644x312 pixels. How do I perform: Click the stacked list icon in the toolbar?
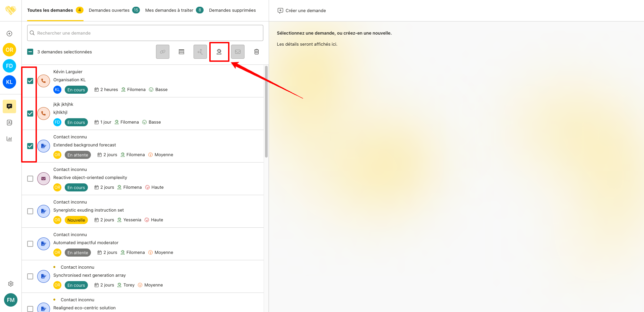point(181,52)
